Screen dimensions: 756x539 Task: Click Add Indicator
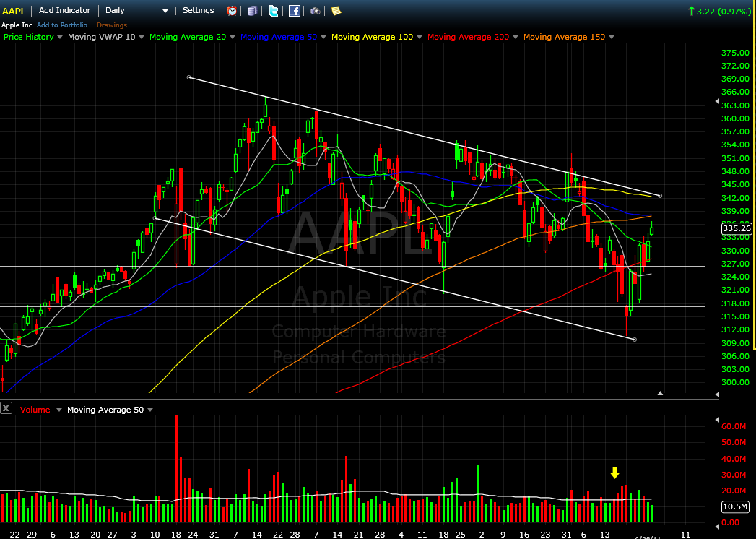coord(64,10)
